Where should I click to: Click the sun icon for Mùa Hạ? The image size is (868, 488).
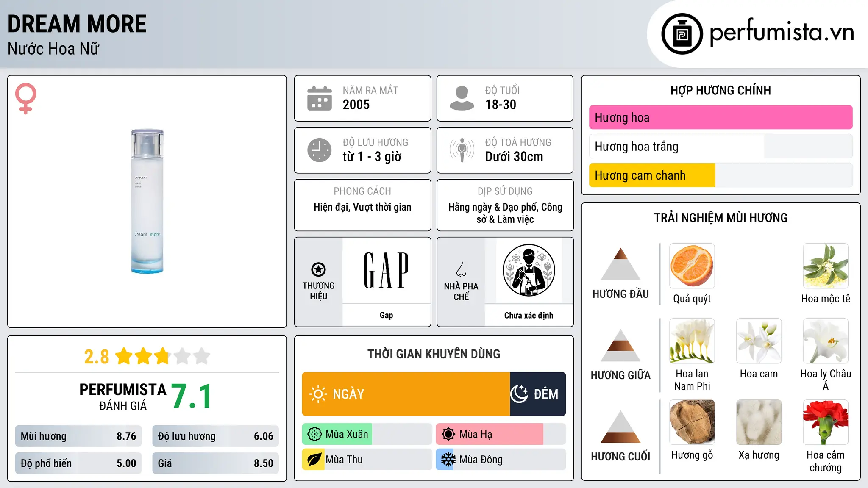[x=448, y=434]
